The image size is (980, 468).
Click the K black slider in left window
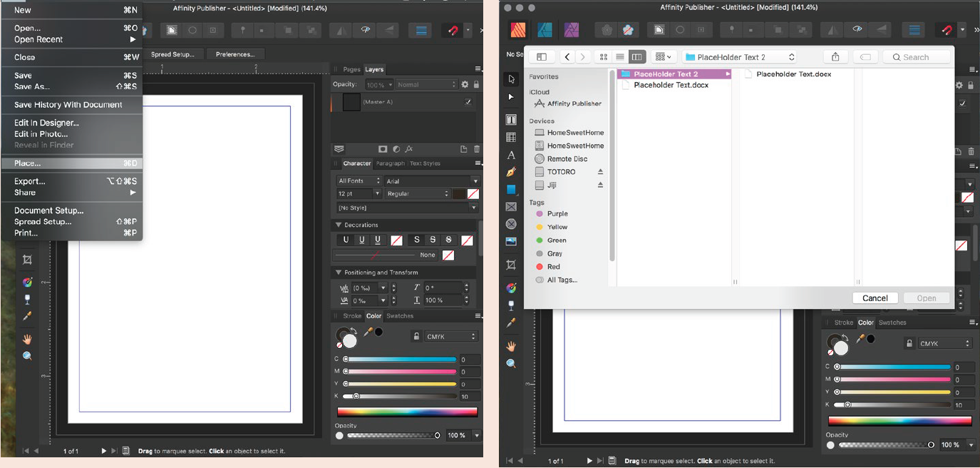[x=356, y=396]
